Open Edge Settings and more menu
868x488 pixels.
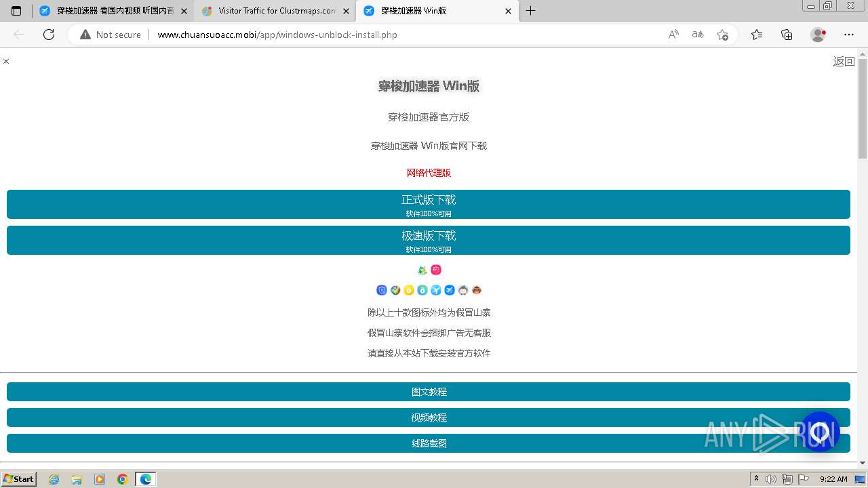click(849, 35)
